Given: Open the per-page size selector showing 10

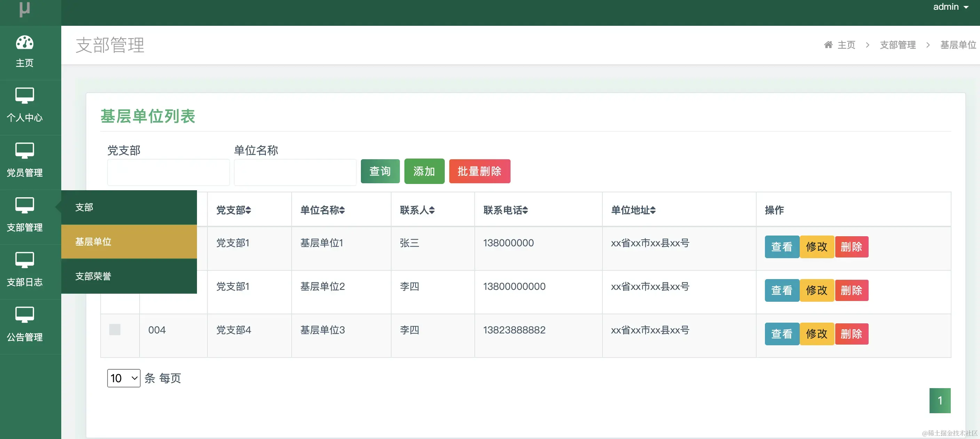Looking at the screenshot, I should [123, 378].
